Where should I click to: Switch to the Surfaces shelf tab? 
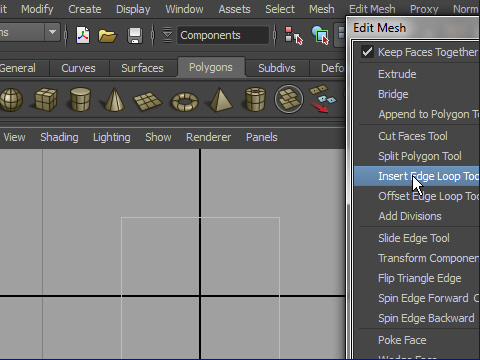pos(142,68)
